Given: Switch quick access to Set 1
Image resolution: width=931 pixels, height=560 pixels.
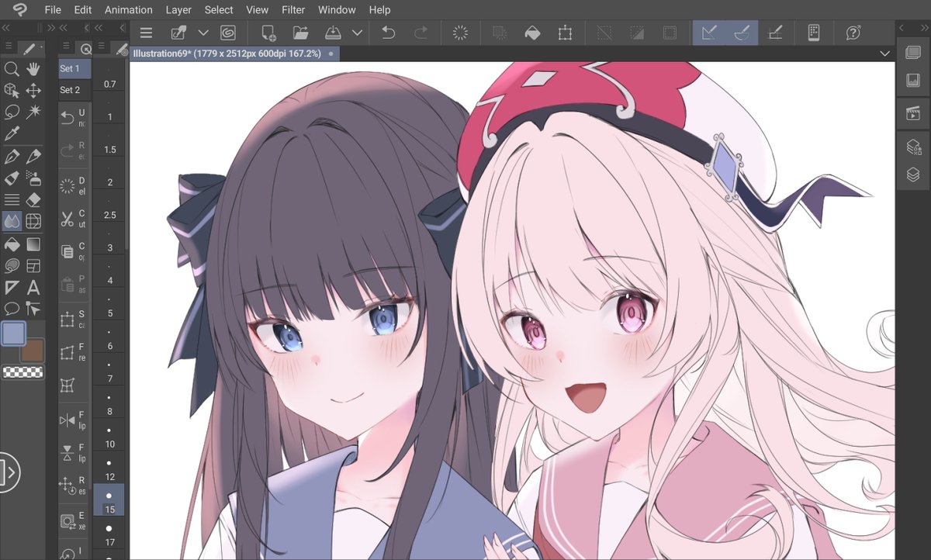Looking at the screenshot, I should pos(74,68).
